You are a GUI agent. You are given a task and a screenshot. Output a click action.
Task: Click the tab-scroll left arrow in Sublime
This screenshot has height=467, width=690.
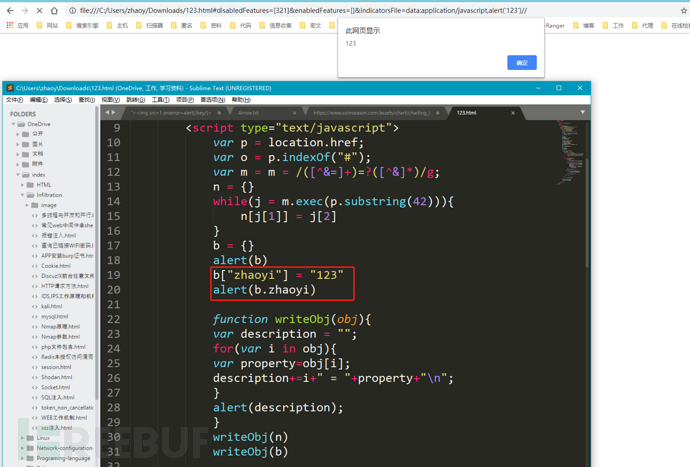tap(107, 113)
